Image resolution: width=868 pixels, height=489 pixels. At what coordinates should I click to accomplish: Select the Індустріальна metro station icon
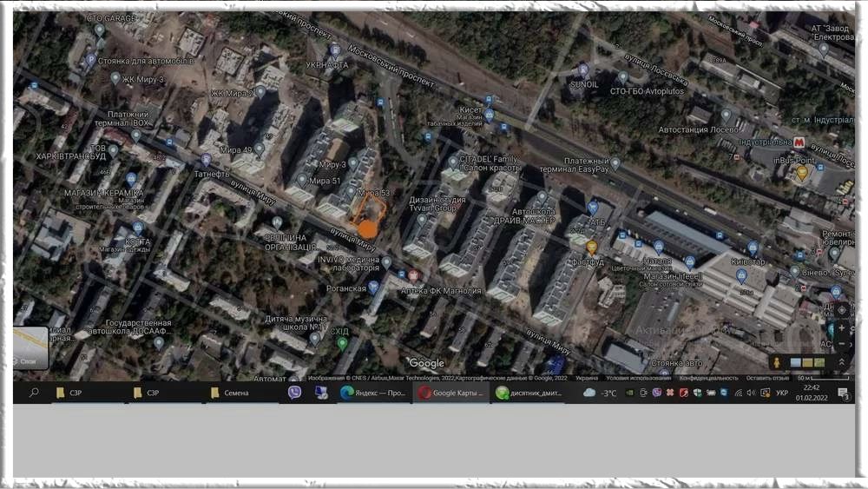[799, 142]
